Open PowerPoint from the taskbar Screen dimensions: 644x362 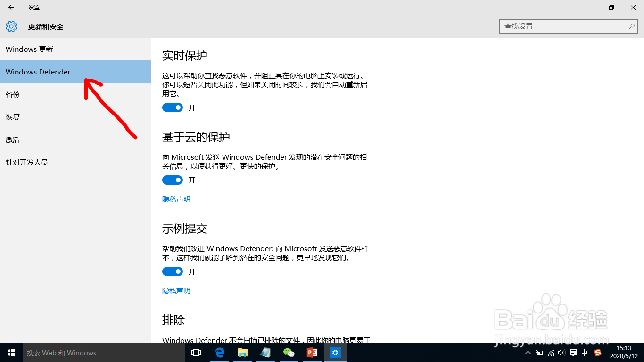(x=312, y=353)
